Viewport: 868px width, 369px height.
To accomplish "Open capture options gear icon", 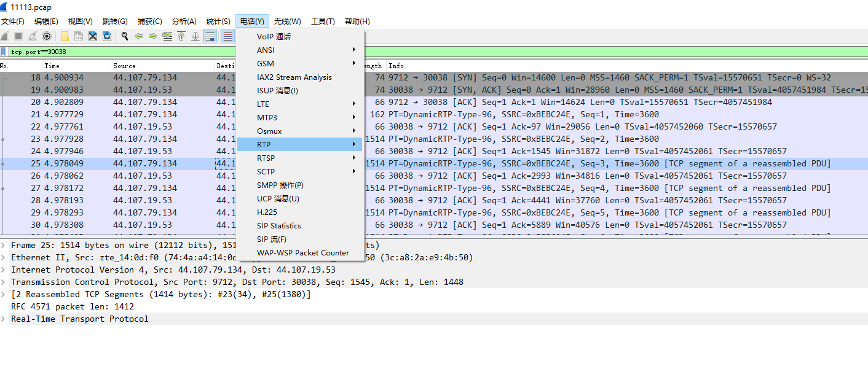I will 46,36.
